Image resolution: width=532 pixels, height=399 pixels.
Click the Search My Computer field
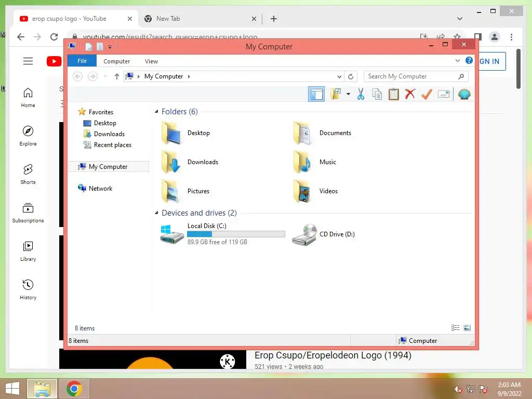pyautogui.click(x=416, y=76)
